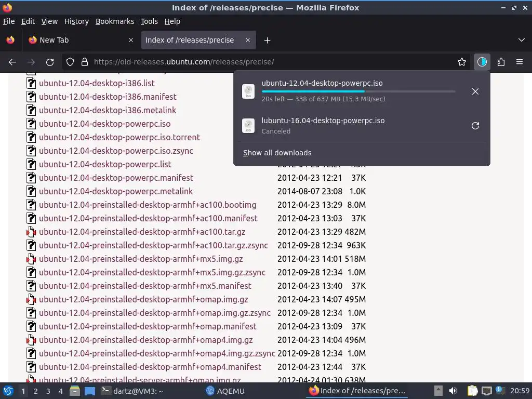Click the ubuntu-12.04 download progress bar
532x399 pixels.
358,91
